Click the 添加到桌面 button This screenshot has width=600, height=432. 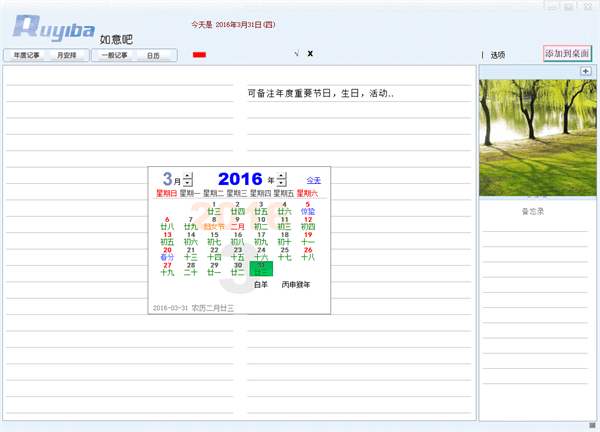click(x=567, y=53)
